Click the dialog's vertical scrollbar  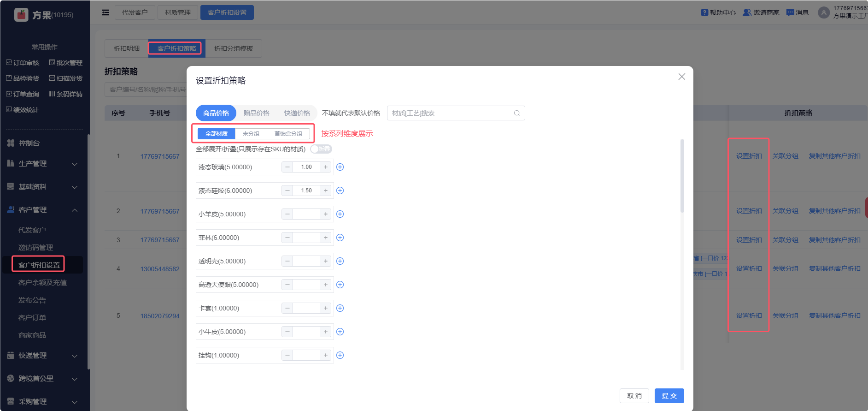682,176
